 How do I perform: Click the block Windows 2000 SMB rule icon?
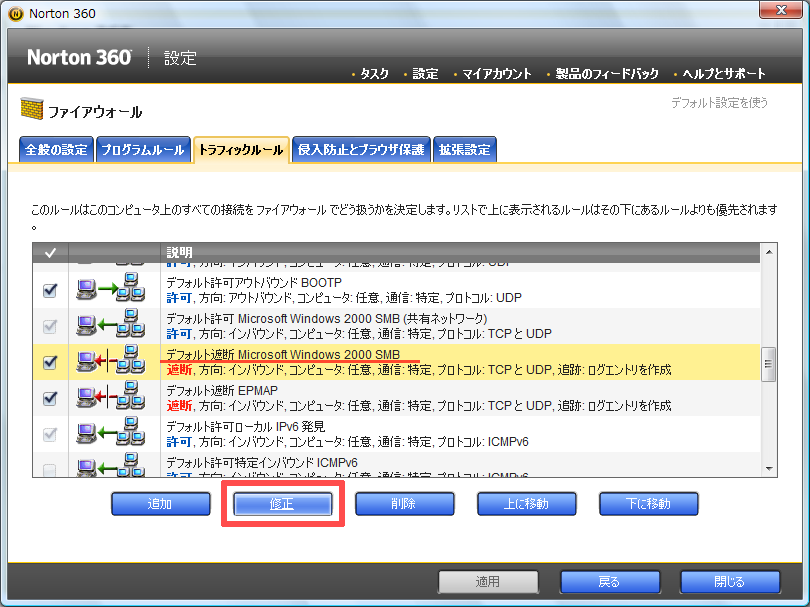[x=114, y=362]
